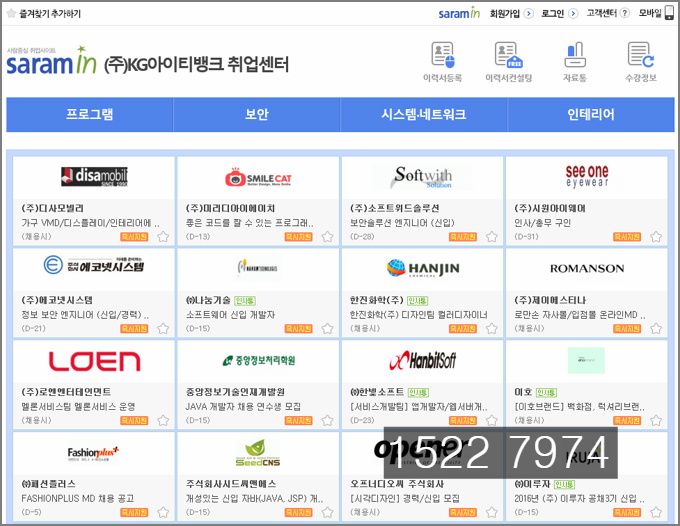Screen dimensions: 680x526
Task: Click the 인사통 badge next to 한빛소프트
Action: click(418, 392)
